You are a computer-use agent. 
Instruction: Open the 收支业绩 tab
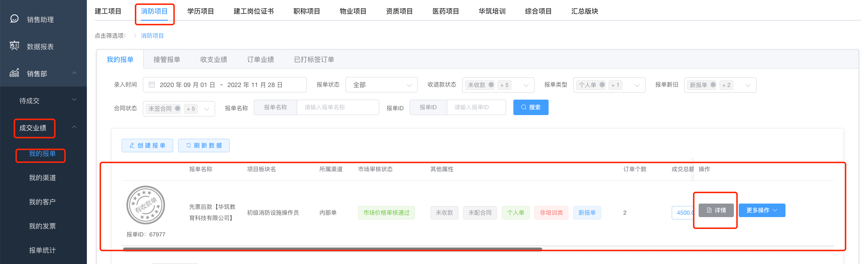[213, 59]
